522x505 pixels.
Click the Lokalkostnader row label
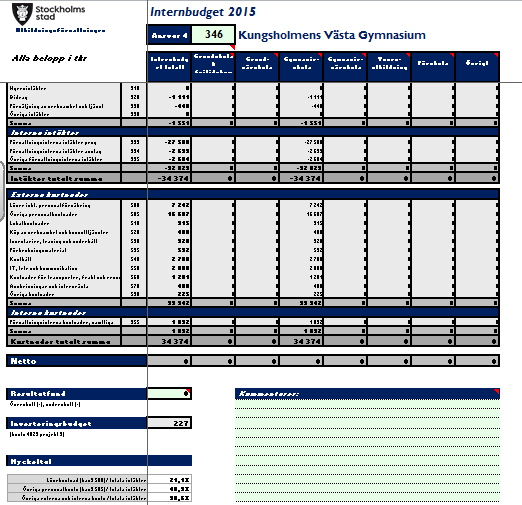(29, 223)
